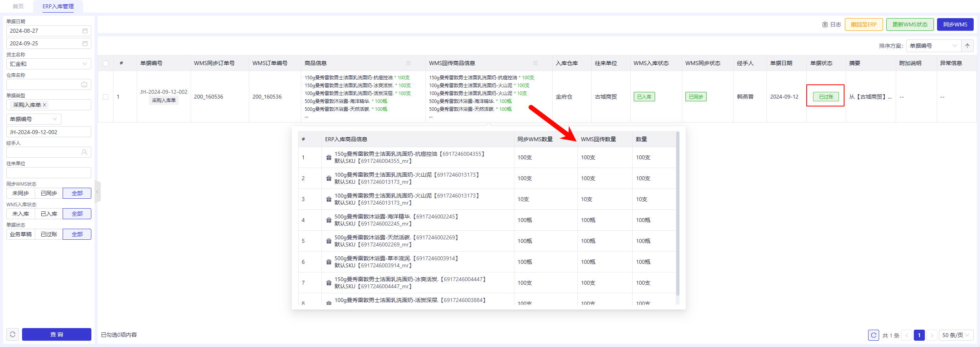This screenshot has width=980, height=347.
Task: Open the 日志 log icon
Action: pos(825,24)
